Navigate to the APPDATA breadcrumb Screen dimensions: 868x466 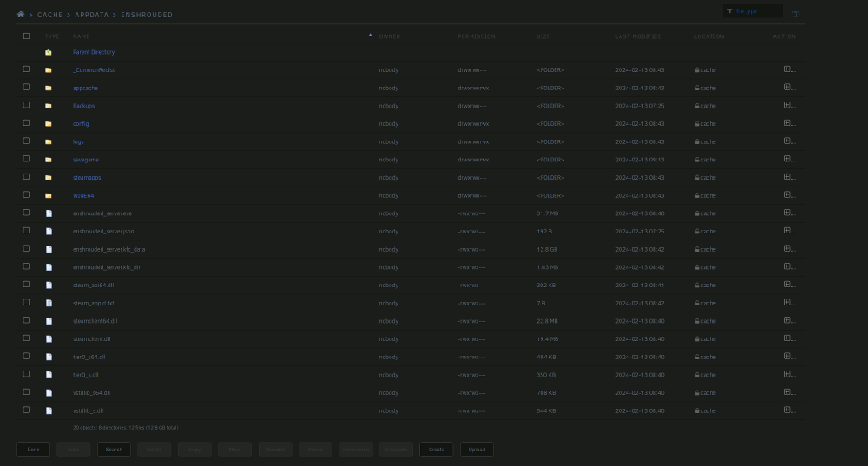click(92, 15)
